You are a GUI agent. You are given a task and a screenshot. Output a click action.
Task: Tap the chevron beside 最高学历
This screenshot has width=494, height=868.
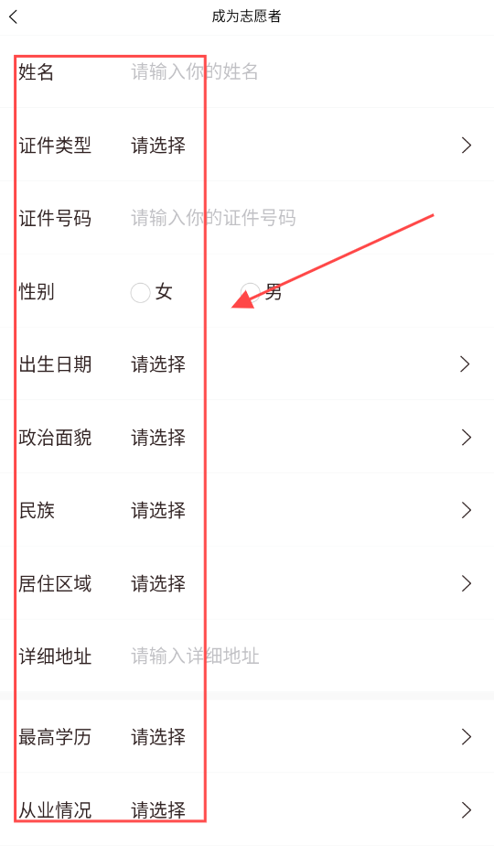[x=467, y=737]
